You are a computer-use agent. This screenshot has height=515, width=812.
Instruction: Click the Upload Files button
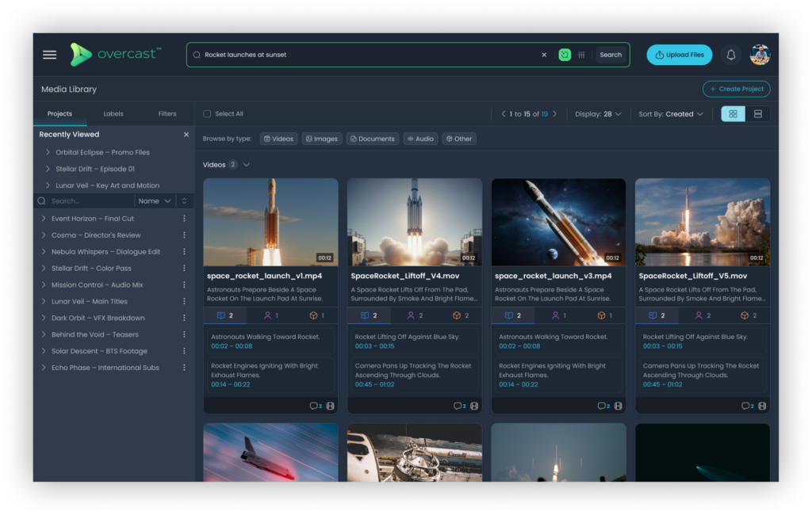coord(680,55)
